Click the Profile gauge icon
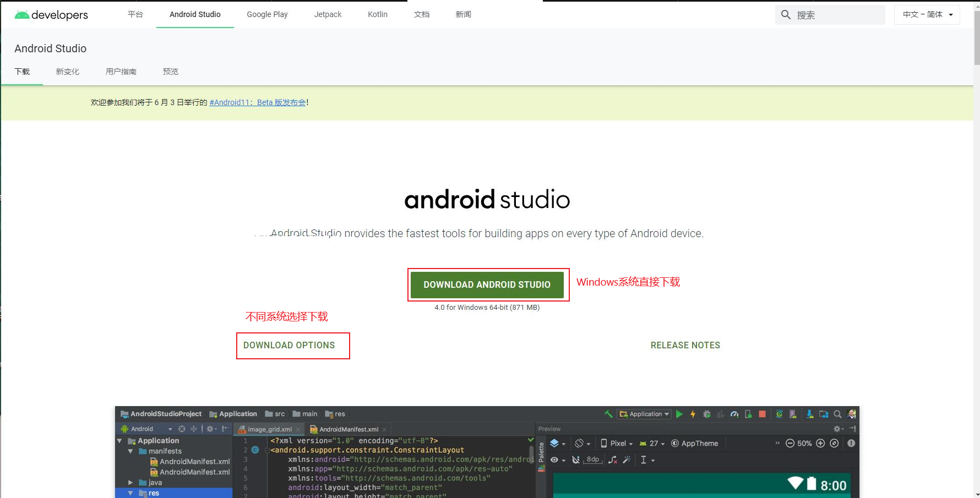980x498 pixels. [734, 414]
